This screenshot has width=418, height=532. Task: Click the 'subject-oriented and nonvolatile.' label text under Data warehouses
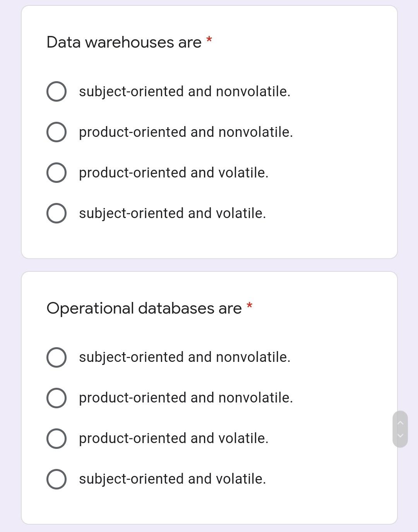(185, 92)
